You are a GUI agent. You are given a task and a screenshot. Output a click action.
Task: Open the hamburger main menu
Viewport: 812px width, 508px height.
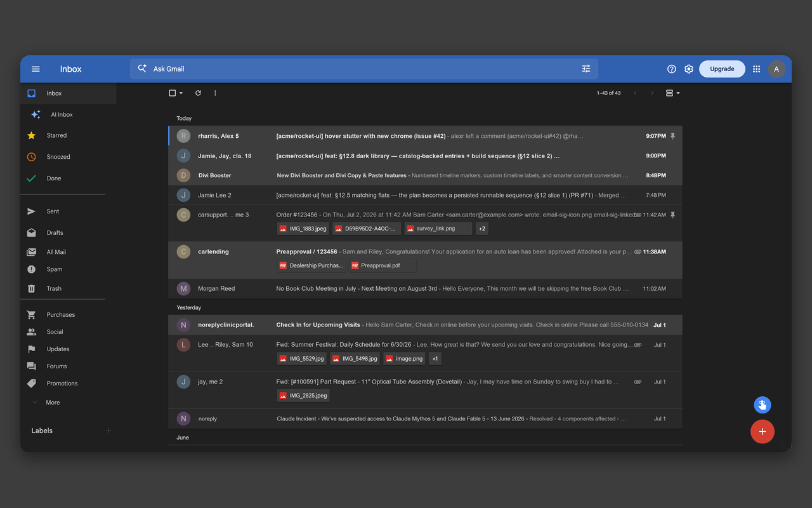(36, 69)
